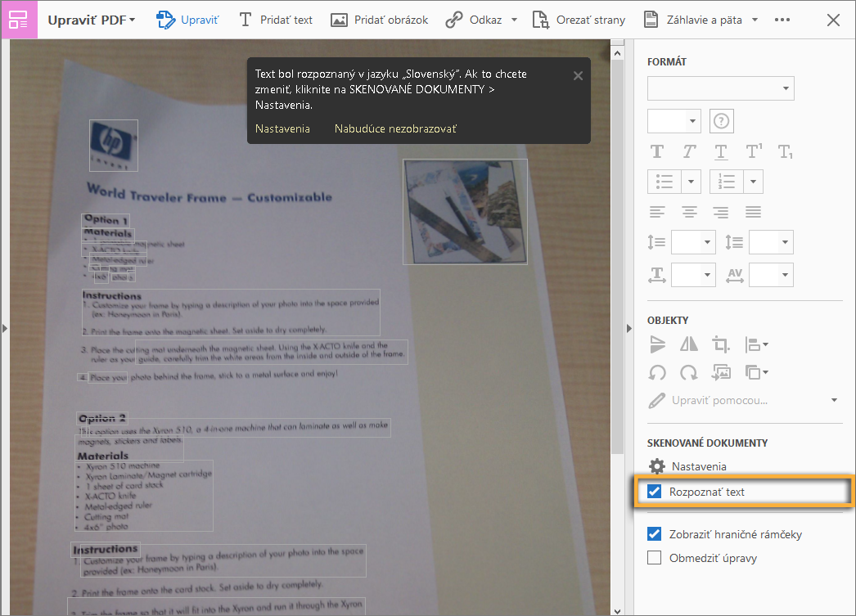Justify text alignment
The height and width of the screenshot is (616, 856).
coord(753,212)
